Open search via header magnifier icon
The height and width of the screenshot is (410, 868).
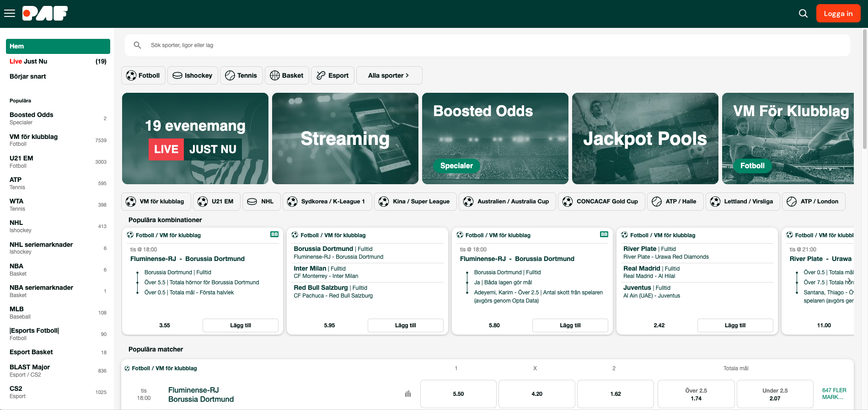[803, 13]
